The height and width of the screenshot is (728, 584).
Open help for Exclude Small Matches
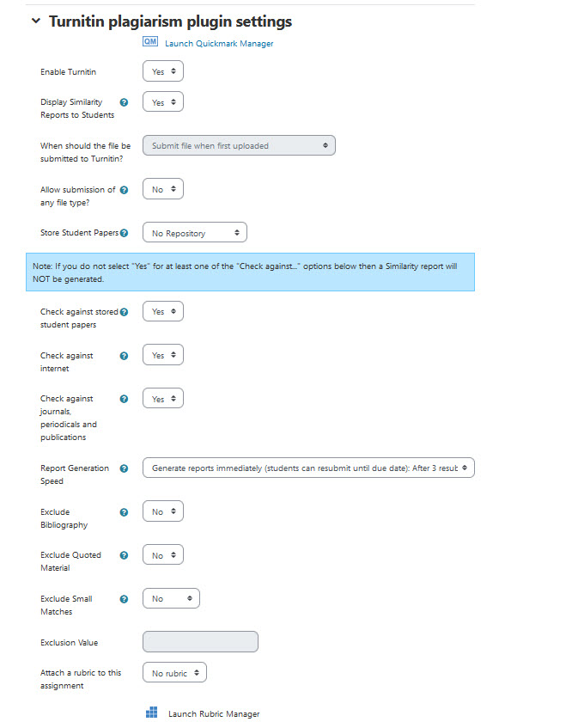tap(124, 599)
